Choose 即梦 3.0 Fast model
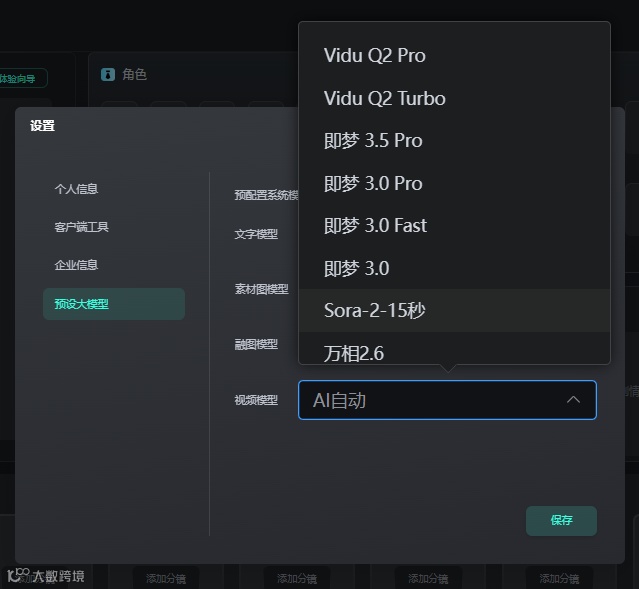This screenshot has width=639, height=589. coord(454,226)
